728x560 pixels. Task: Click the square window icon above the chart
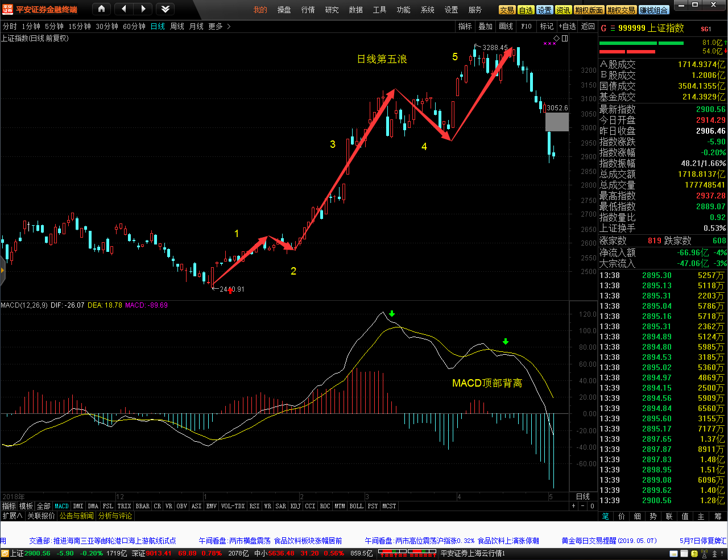(x=565, y=39)
